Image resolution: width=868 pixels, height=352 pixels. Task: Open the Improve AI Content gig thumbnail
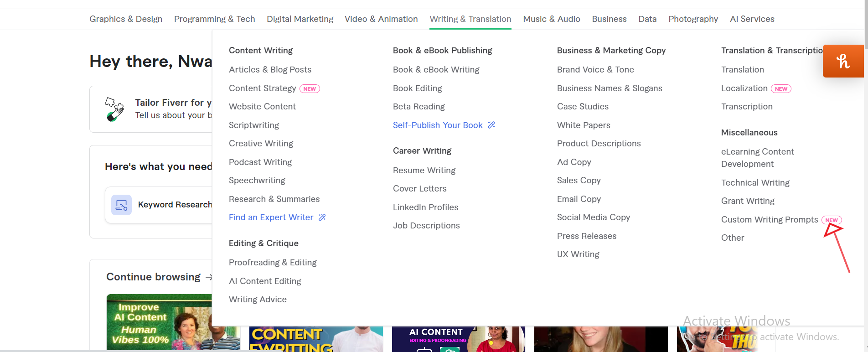[159, 322]
